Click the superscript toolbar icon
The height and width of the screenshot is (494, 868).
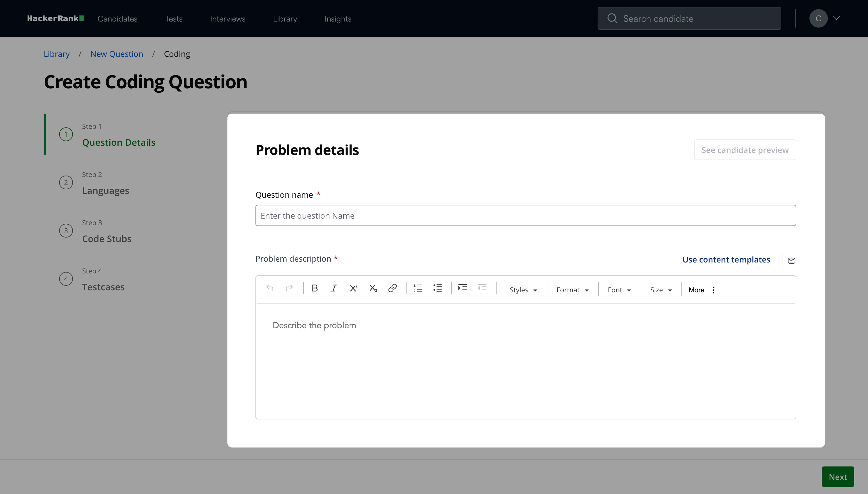coord(353,288)
